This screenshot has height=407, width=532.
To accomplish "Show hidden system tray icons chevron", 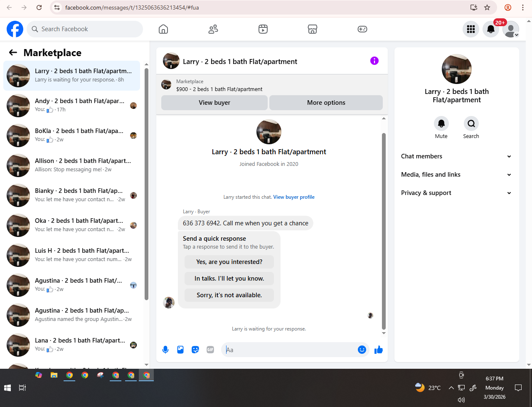I will point(451,388).
